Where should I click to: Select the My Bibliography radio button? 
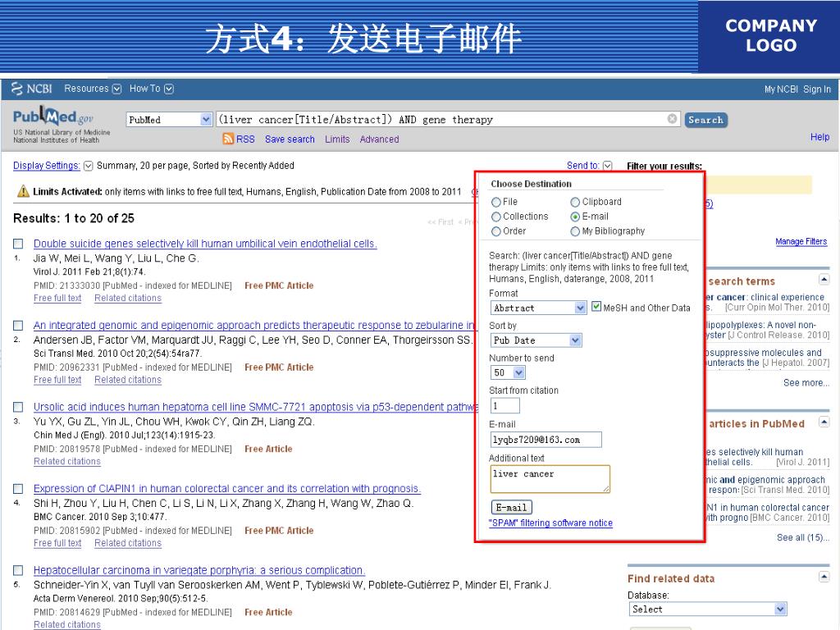coord(575,231)
